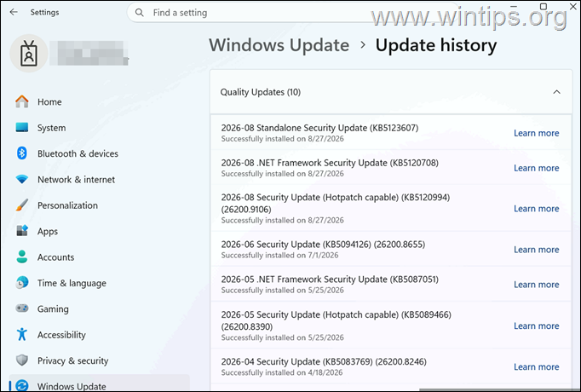
Task: Click 2026-08 Standalone Security Update title
Action: [319, 128]
